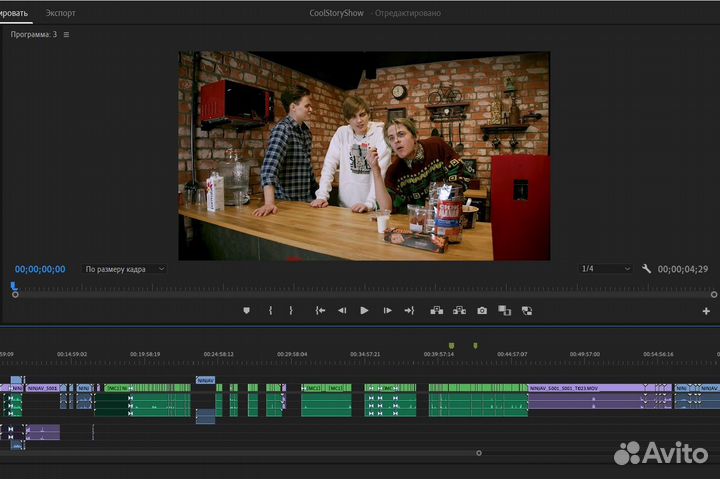Viewport: 720px width, 479px height.
Task: Toggle the Comparison View button
Action: click(504, 311)
